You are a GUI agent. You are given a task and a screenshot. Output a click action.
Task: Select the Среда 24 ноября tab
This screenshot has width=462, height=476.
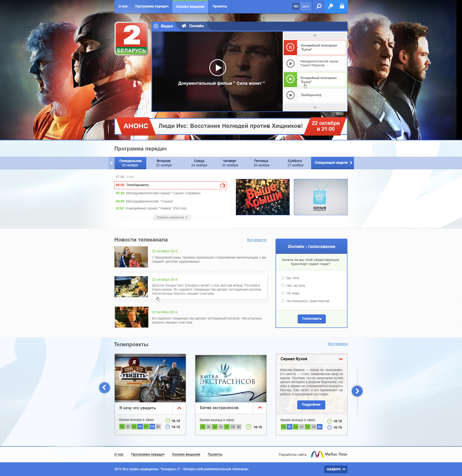click(199, 163)
